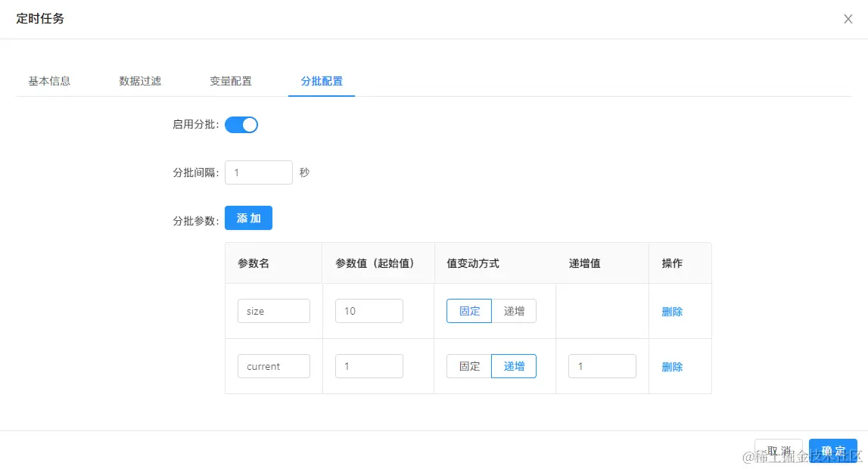Click the 值变动方式 column header

coord(473,263)
